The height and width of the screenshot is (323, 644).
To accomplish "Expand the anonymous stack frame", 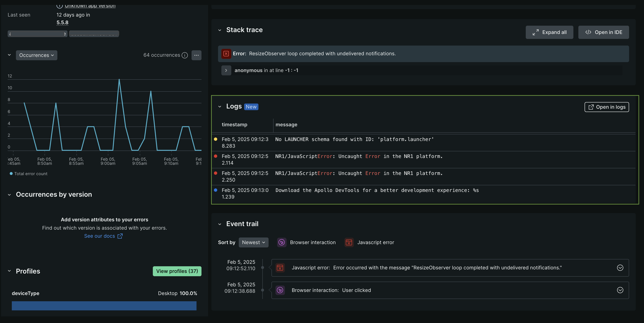I will 226,70.
